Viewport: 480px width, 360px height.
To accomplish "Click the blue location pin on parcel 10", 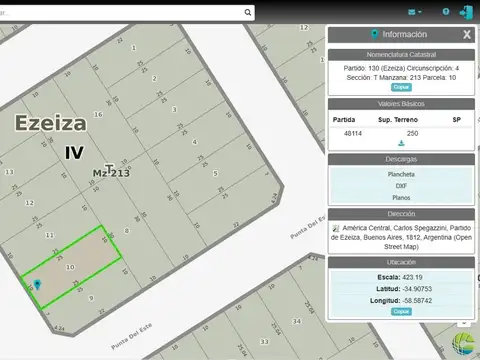I will click(37, 284).
